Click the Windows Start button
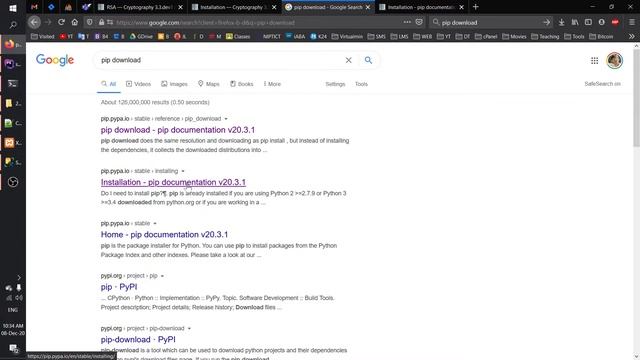The image size is (640, 360). [x=13, y=8]
